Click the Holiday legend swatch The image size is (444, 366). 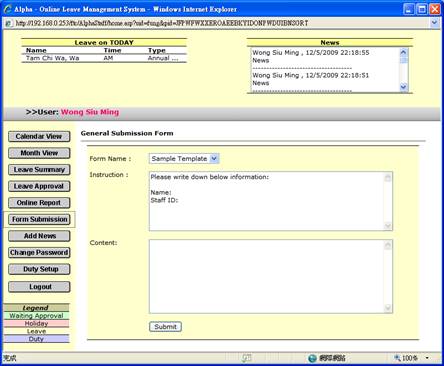pyautogui.click(x=36, y=323)
